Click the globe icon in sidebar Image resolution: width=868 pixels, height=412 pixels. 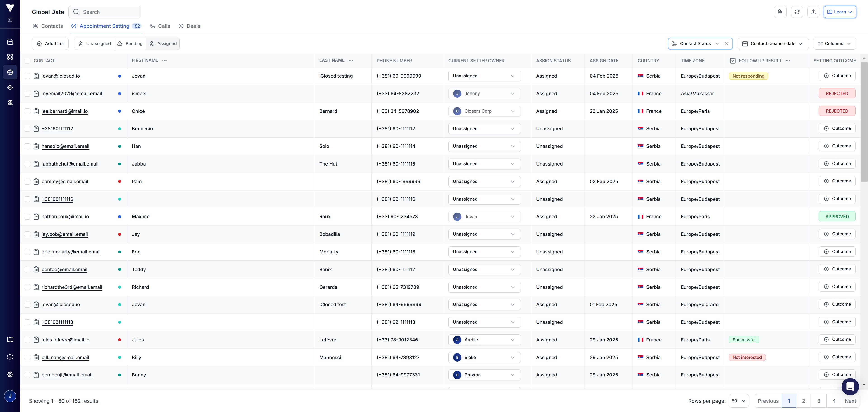click(10, 72)
